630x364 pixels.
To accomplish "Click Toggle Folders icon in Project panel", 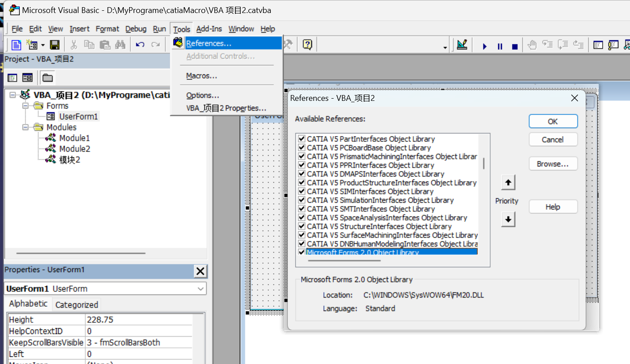I will pyautogui.click(x=48, y=78).
